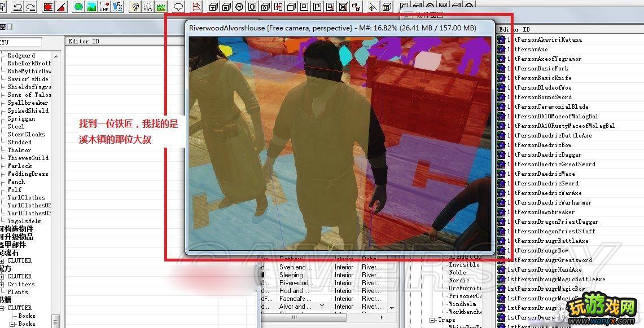Click the circled M toolbar icon
The width and height of the screenshot is (644, 328).
(x=239, y=6)
